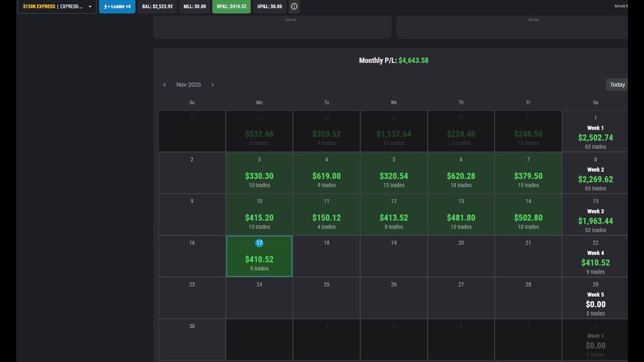Click Monthly P/L $4,643.58 value
644x362 pixels.
pos(414,60)
